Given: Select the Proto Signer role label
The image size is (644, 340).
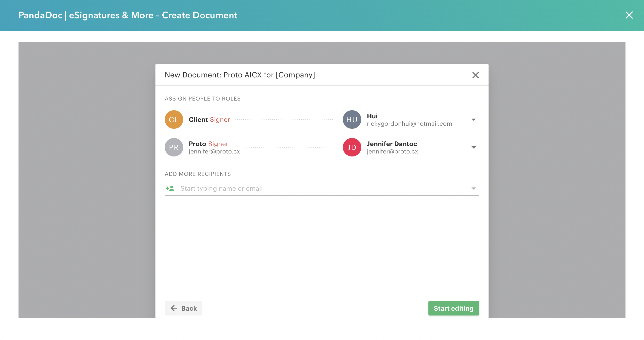Looking at the screenshot, I should [x=208, y=144].
